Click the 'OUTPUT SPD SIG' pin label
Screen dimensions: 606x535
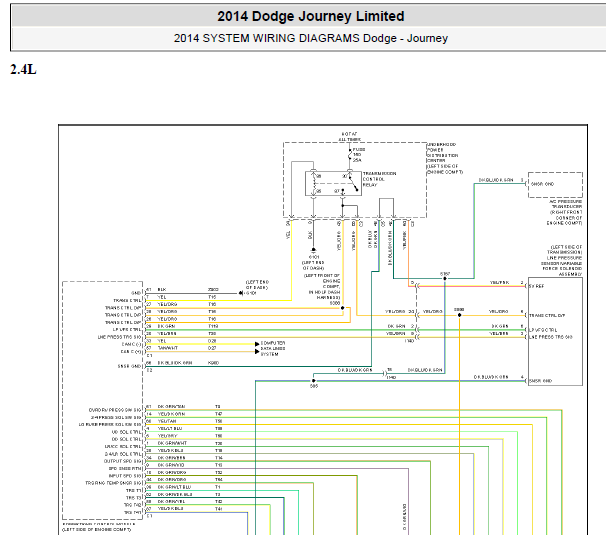click(x=123, y=461)
